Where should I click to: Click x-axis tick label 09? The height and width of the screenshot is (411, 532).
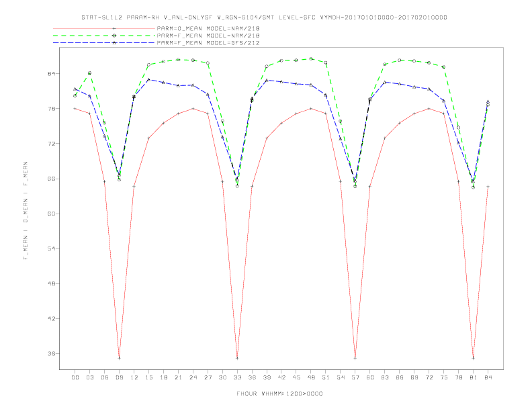(119, 377)
